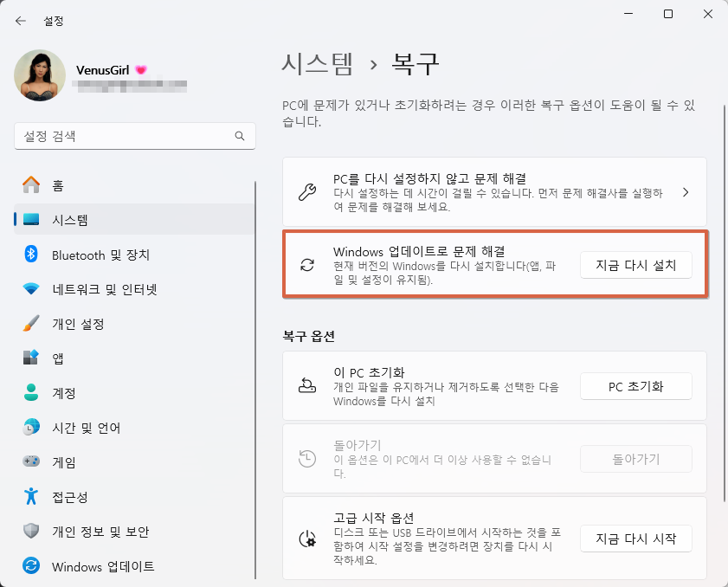Open the VenusGirl profile avatar
Screen dimensions: 728x587
[x=40, y=75]
